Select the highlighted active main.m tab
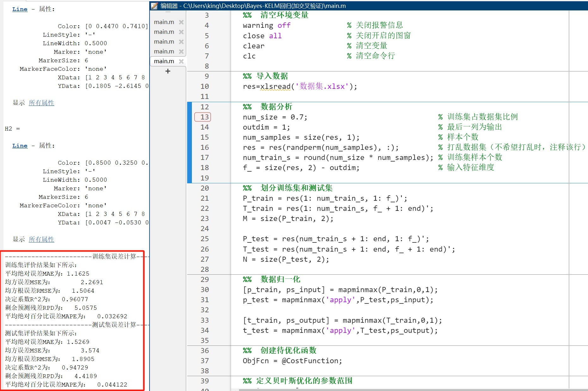 tap(164, 61)
